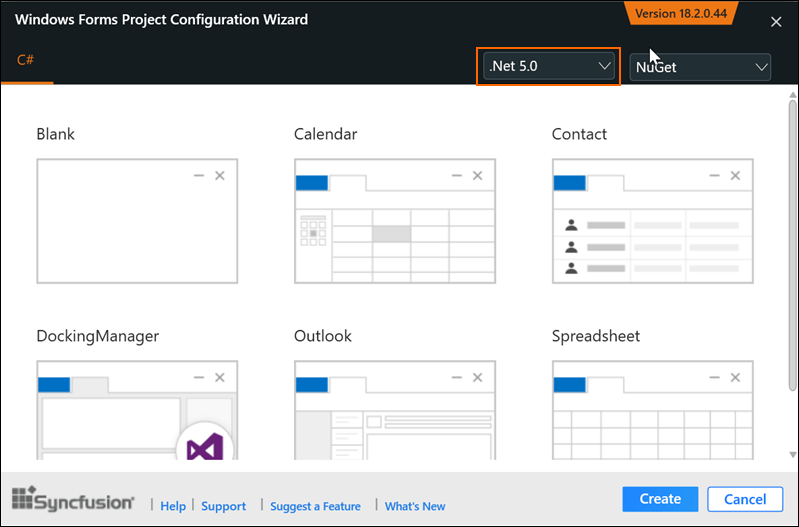Select the DockingManager template thumbnail
This screenshot has height=527, width=799.
click(x=137, y=410)
